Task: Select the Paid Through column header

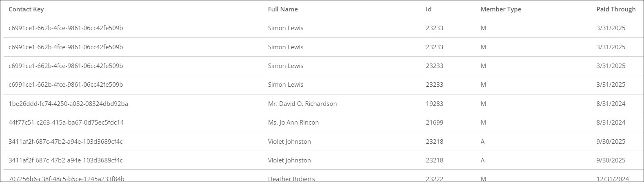Action: 616,9
